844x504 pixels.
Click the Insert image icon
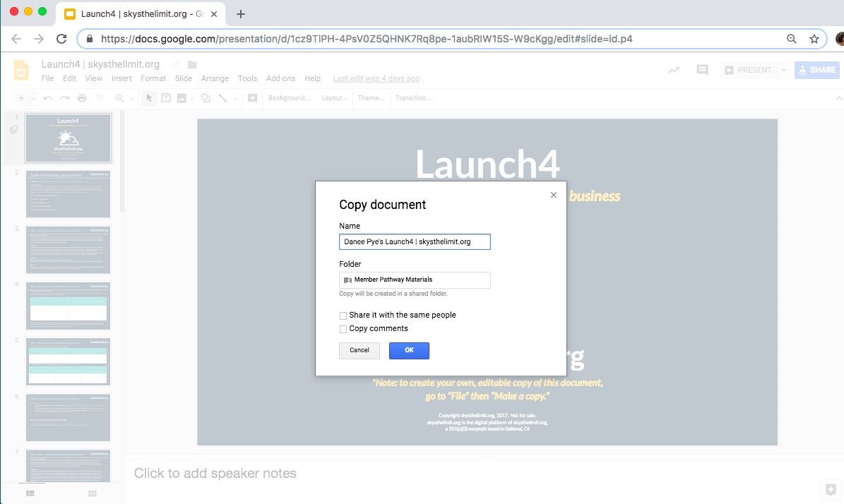click(182, 98)
